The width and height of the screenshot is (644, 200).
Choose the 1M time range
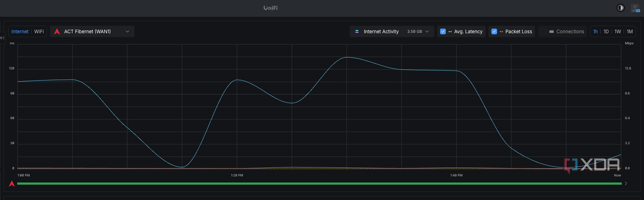click(630, 32)
